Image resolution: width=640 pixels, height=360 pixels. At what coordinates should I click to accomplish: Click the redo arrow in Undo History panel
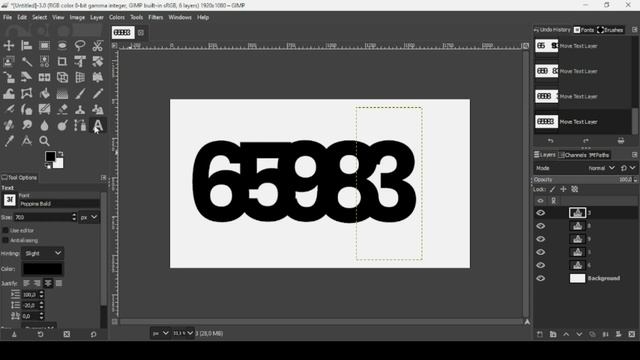(x=586, y=141)
